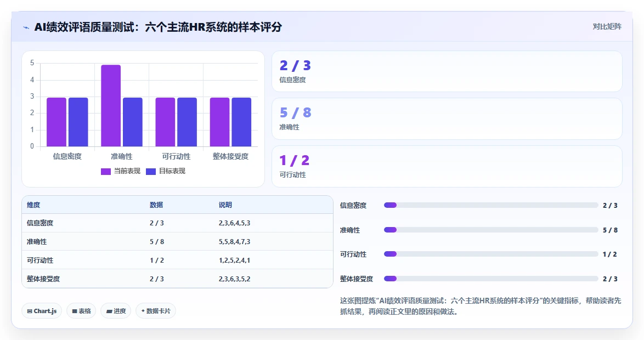Toggle the 目标表现 legend swatch
The image size is (644, 340).
coord(151,171)
